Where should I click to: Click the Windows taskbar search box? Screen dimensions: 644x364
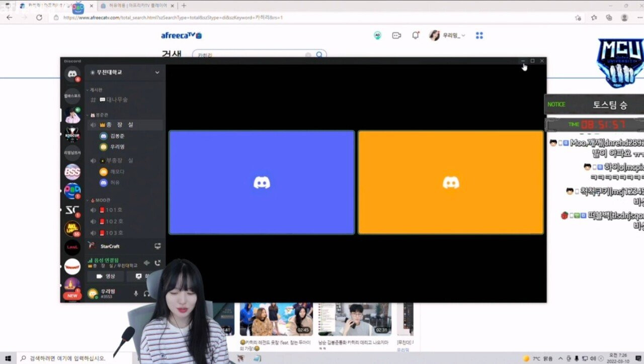(74, 358)
